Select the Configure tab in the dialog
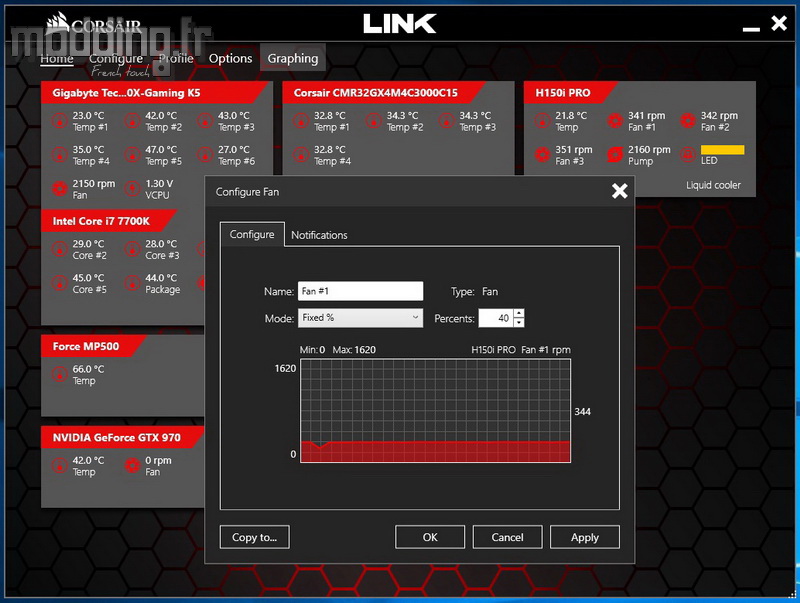Screen dimensions: 800x603 tap(252, 235)
